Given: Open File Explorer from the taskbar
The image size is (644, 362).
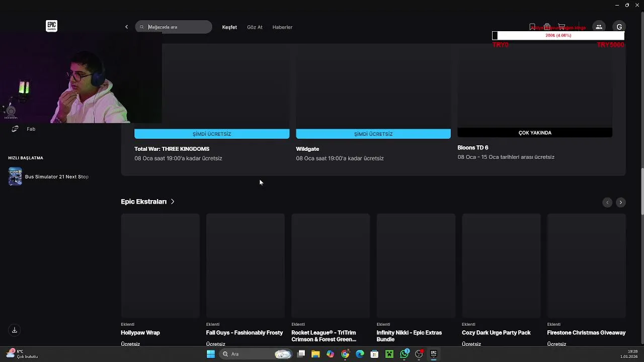Looking at the screenshot, I should (x=315, y=354).
